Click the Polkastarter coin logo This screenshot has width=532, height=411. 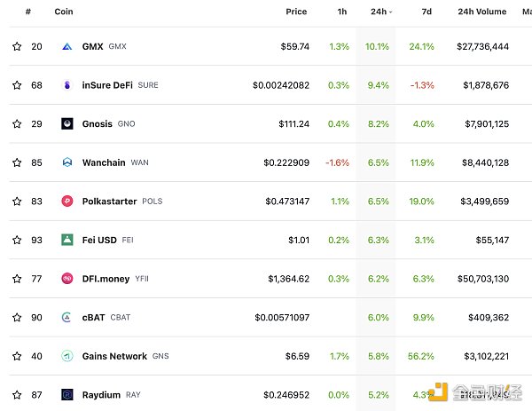66,202
